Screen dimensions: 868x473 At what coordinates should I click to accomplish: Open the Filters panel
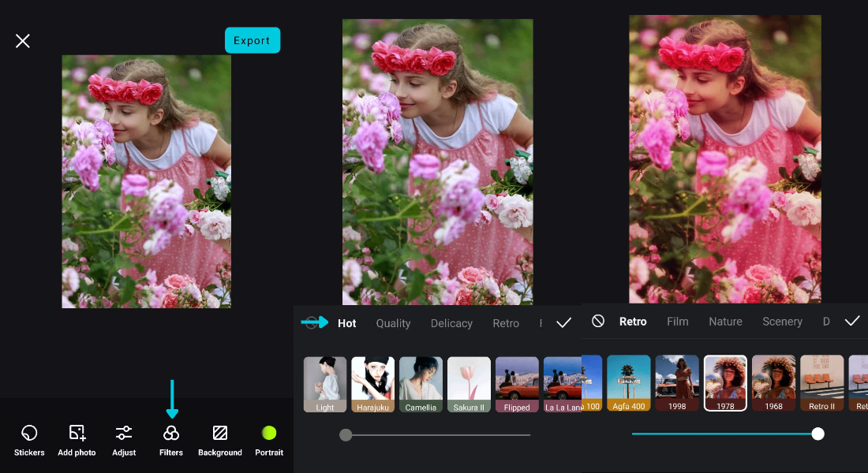point(171,438)
